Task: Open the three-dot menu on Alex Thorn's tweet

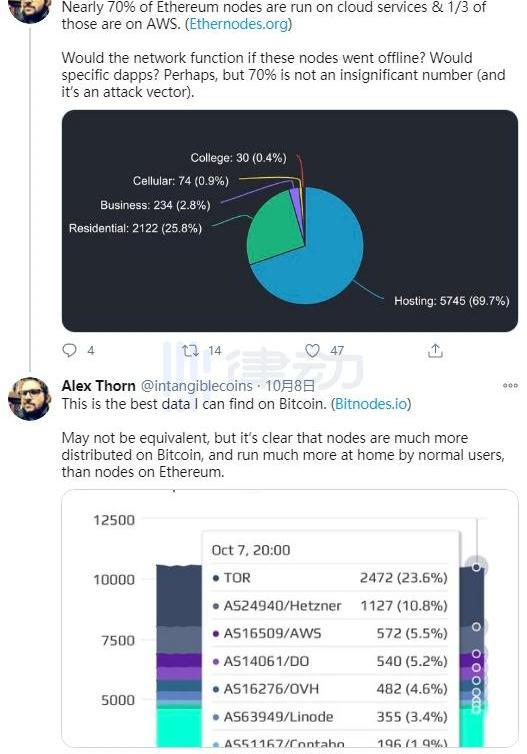Action: [510, 386]
